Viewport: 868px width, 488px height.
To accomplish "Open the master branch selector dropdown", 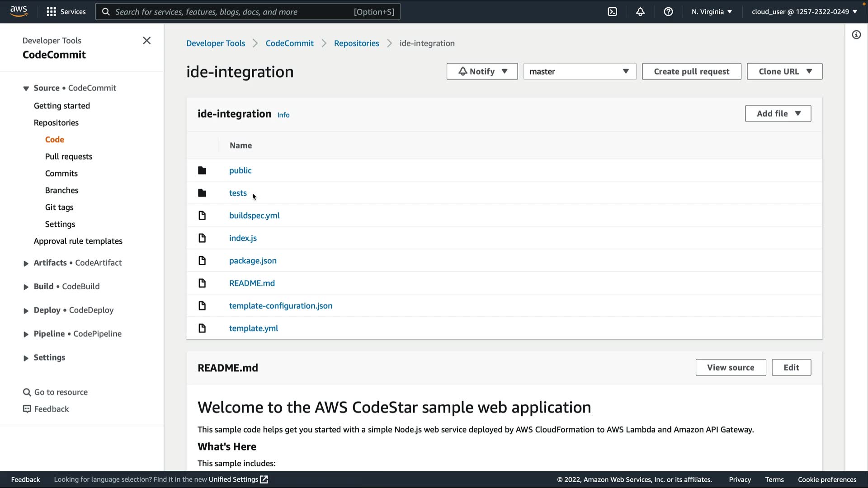I will pos(580,71).
